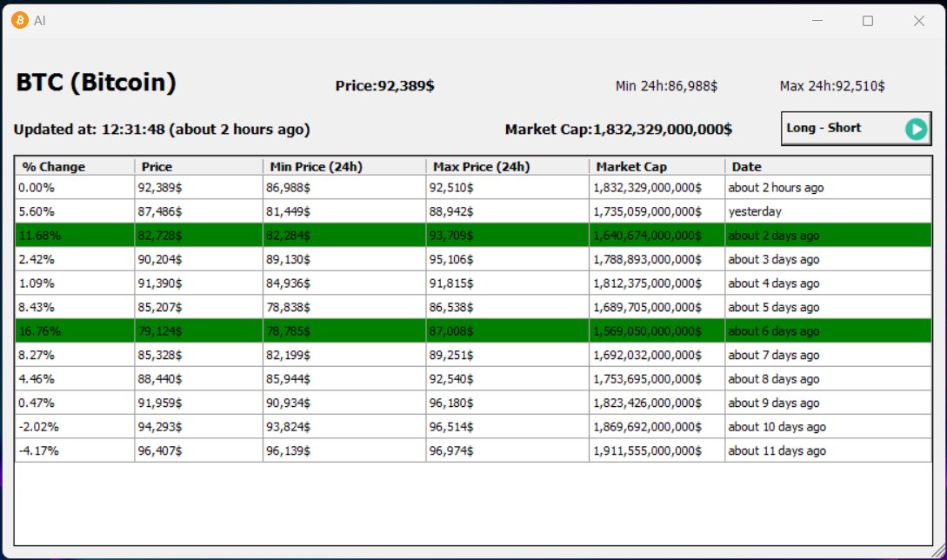Select the highlighted 11.68% cell
The image size is (947, 560).
click(74, 236)
